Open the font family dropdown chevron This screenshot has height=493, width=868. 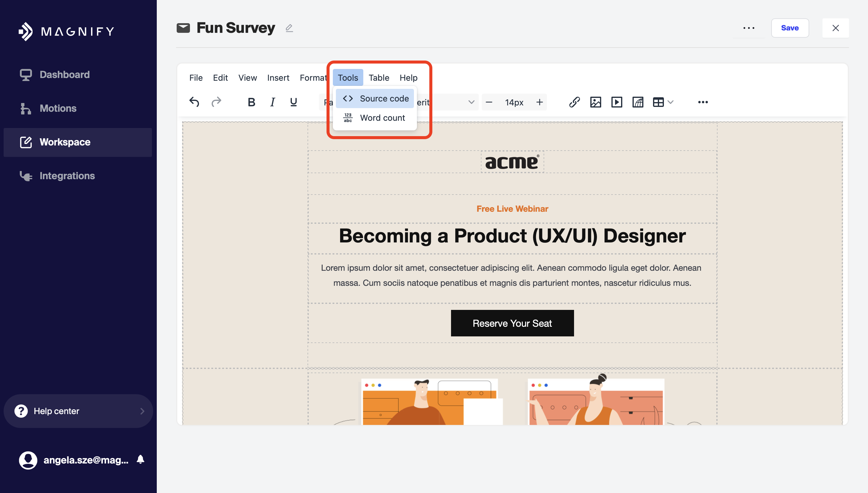click(x=471, y=102)
